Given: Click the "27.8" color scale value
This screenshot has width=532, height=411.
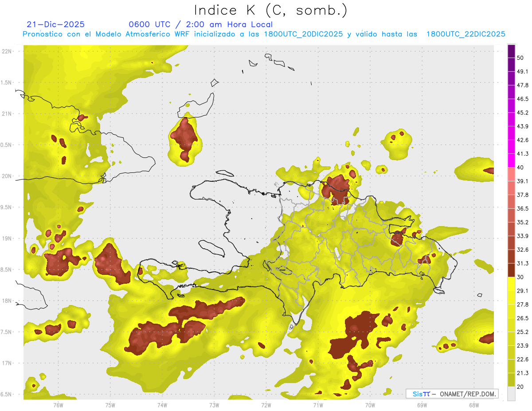Looking at the screenshot, I should click(523, 305).
